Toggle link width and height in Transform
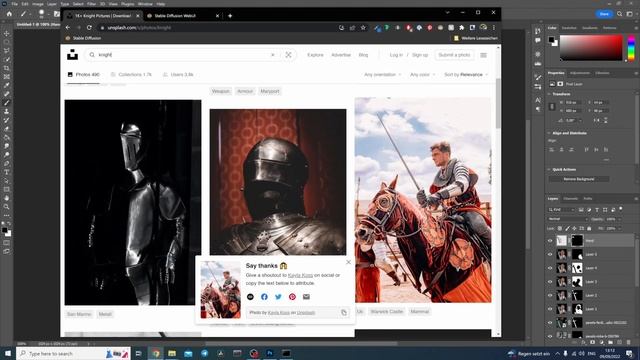Viewport: 640px width, 360px height. click(552, 107)
